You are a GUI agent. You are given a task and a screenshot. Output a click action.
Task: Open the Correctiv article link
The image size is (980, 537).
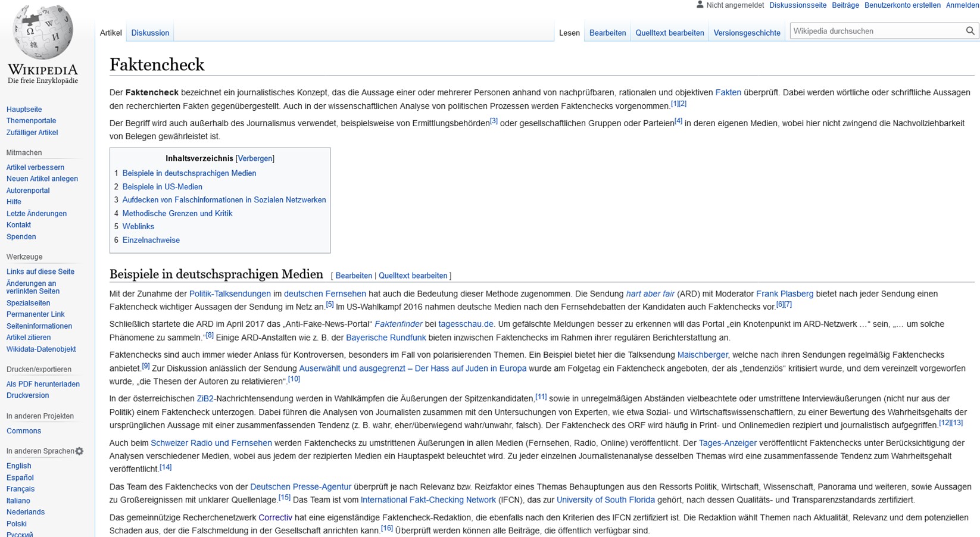275,517
